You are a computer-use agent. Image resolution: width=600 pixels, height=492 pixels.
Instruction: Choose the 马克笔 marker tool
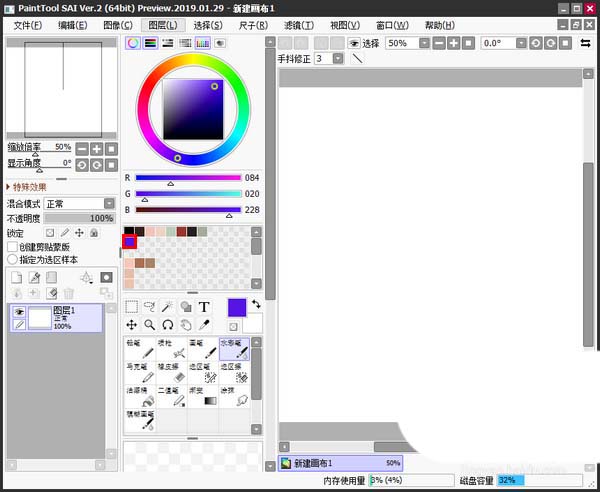click(x=140, y=373)
